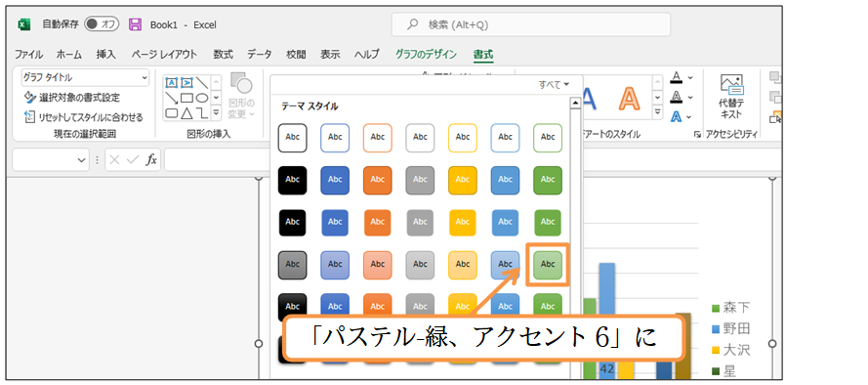Apply first-row white style with orange outline
Screen dimensions: 868x385
[378, 138]
